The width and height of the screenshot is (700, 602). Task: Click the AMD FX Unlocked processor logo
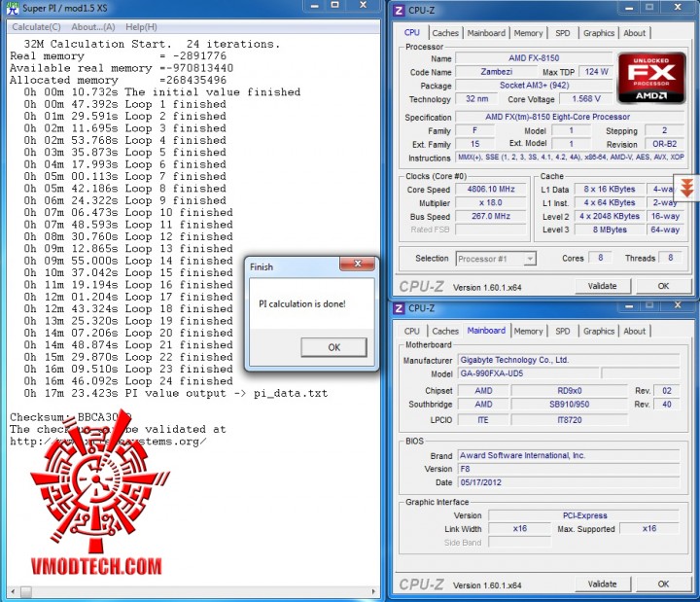651,78
